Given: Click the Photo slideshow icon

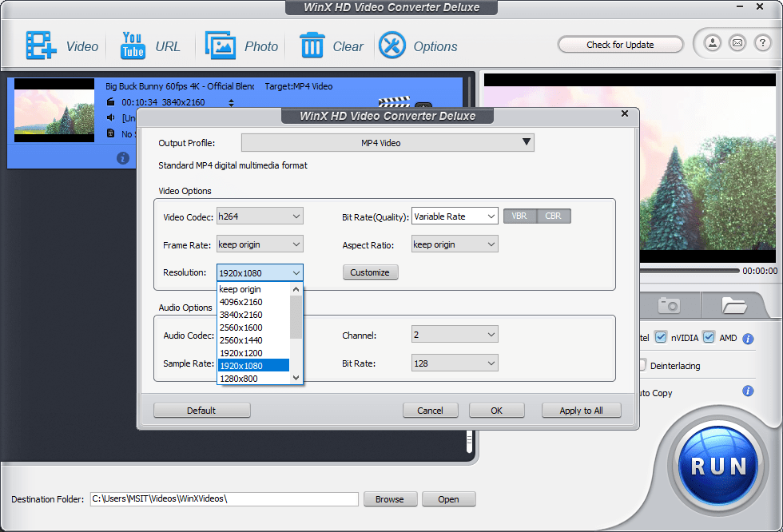Looking at the screenshot, I should pyautogui.click(x=221, y=46).
